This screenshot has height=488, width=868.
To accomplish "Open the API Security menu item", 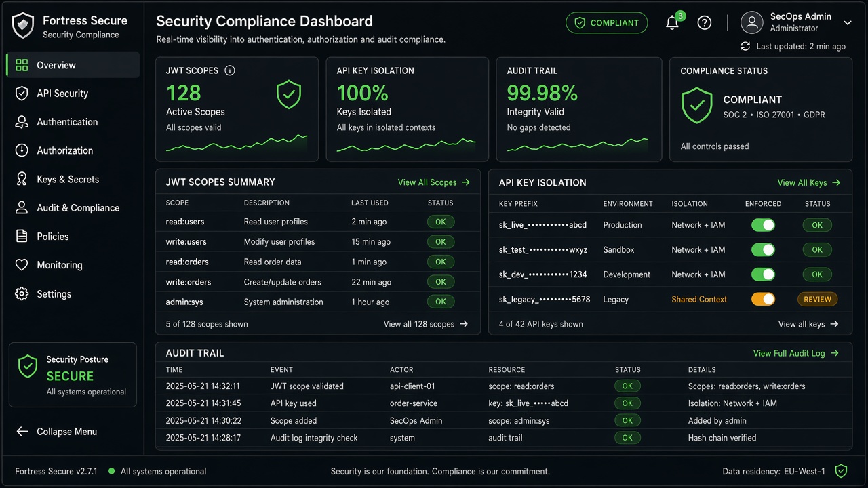I will [73, 94].
